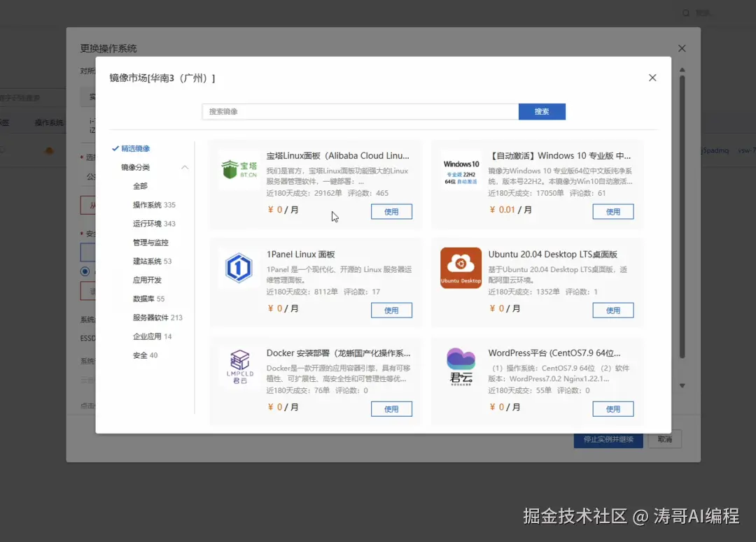The image size is (756, 542).
Task: Filter by 数据库 55 category
Action: [x=148, y=299]
